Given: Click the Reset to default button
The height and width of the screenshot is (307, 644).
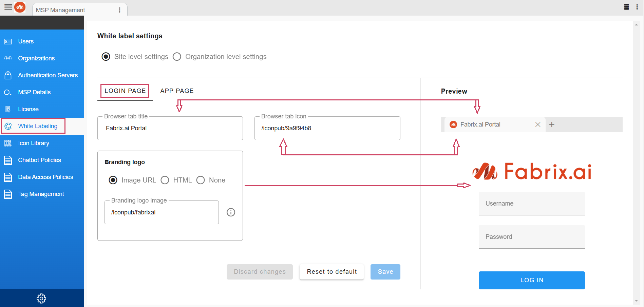Looking at the screenshot, I should 332,272.
